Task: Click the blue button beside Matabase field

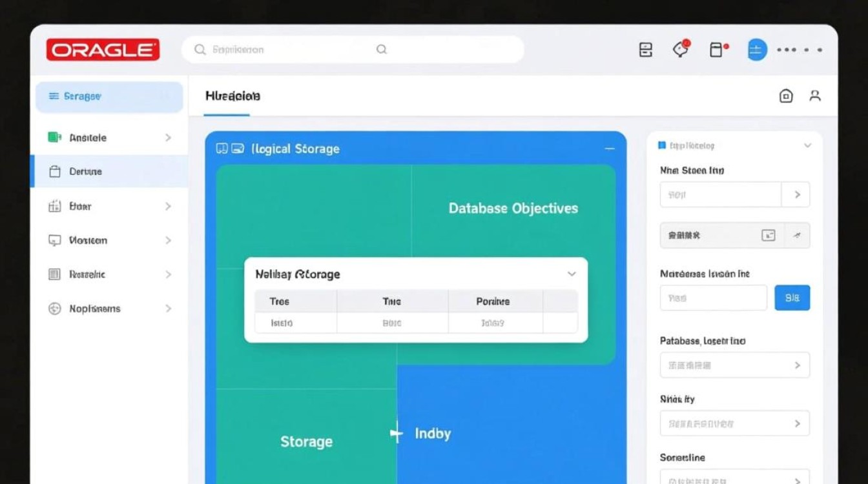Action: 792,298
